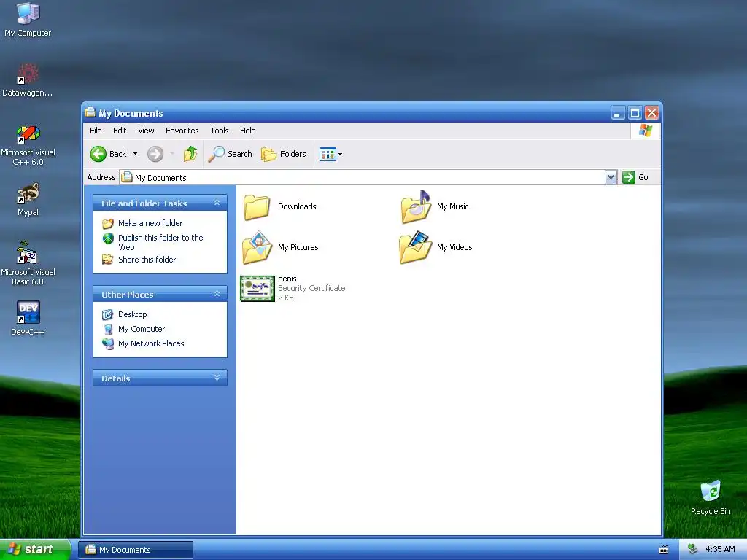Click the My Videos folder name label
This screenshot has height=560, width=747.
click(454, 247)
